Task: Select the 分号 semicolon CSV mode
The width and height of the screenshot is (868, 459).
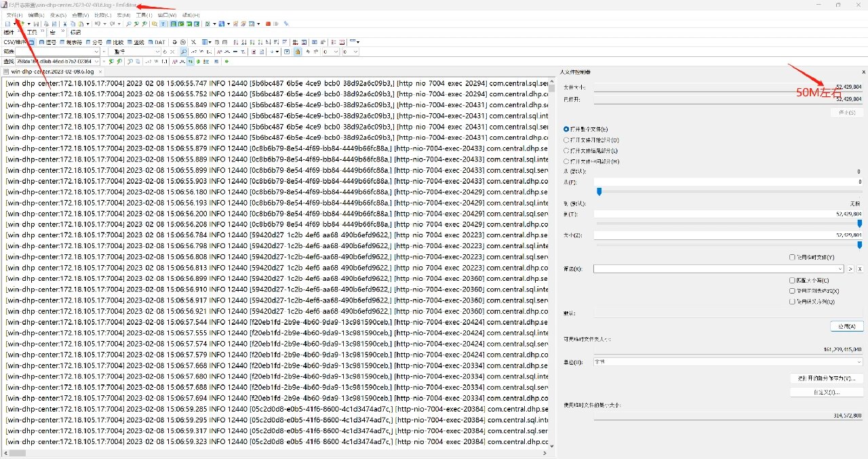Action: coord(94,43)
